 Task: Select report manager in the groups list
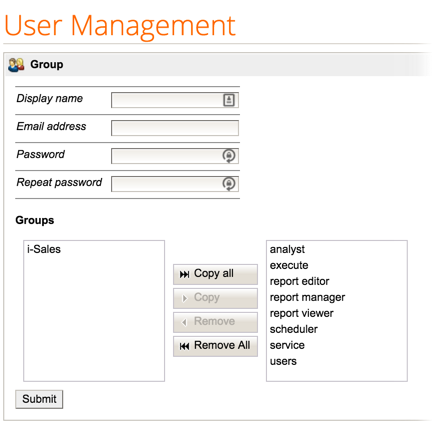(307, 297)
